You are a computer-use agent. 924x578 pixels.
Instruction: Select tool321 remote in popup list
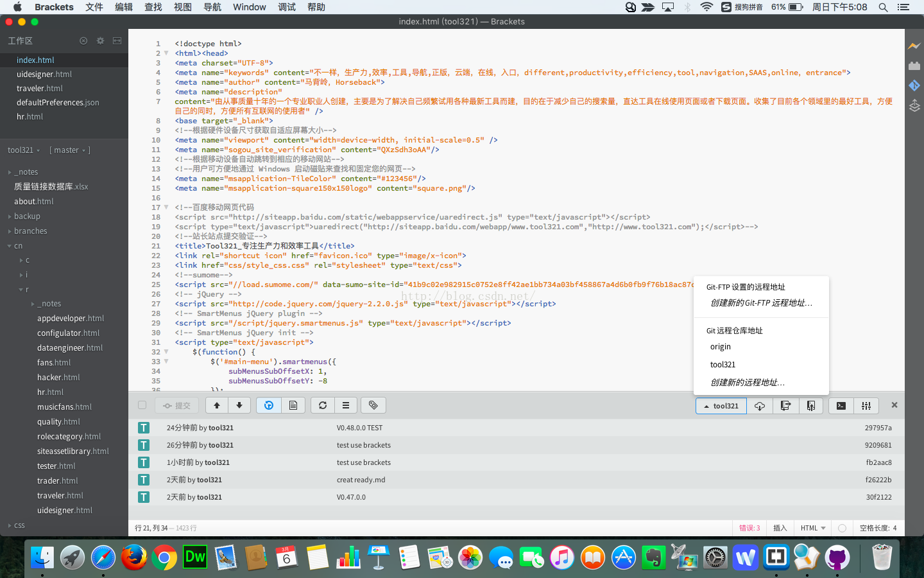[x=762, y=365]
